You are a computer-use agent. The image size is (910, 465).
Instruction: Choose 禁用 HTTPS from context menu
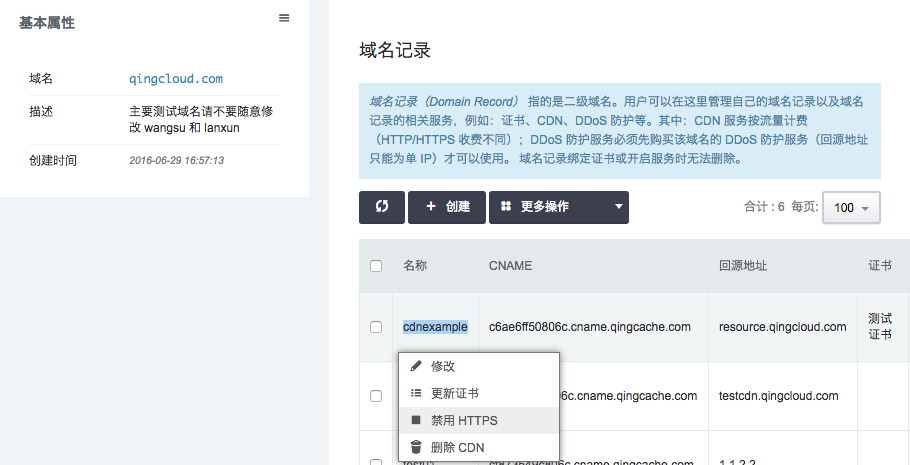[464, 421]
